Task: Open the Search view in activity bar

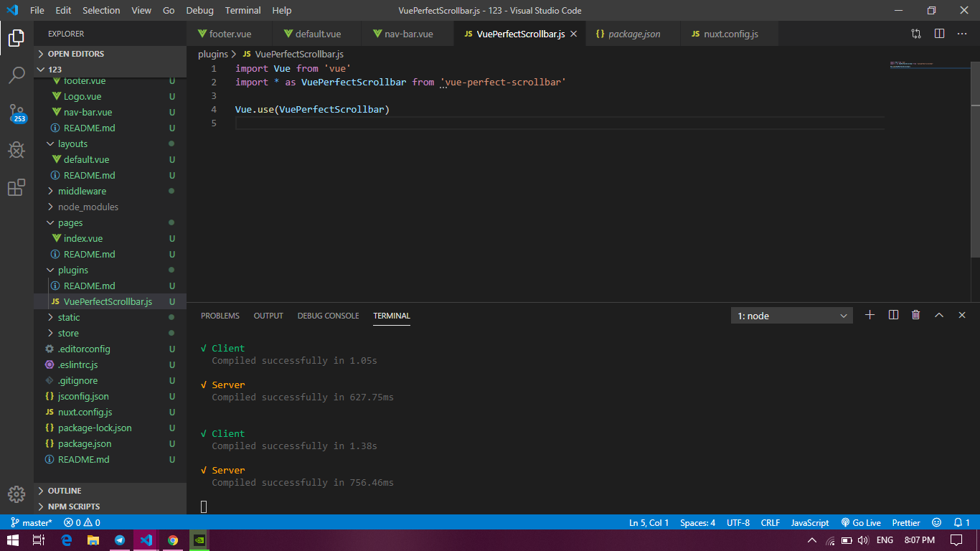Action: pyautogui.click(x=17, y=75)
